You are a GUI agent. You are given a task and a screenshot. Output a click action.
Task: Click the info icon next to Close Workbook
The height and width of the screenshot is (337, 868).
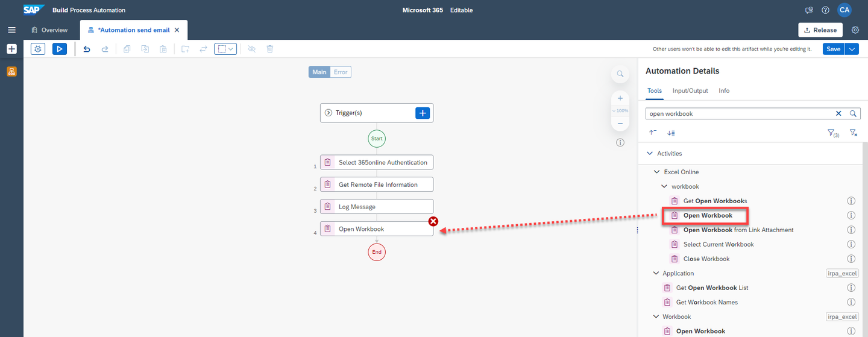pos(852,259)
